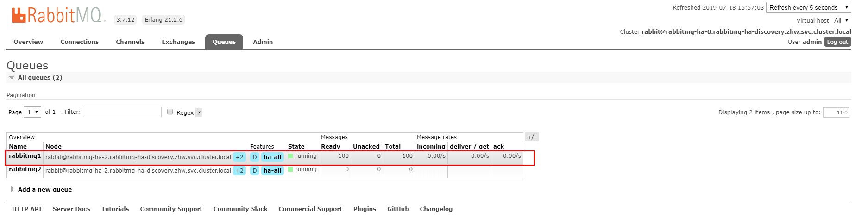Click the RabbitMQ logo
The image size is (868, 223).
(58, 16)
